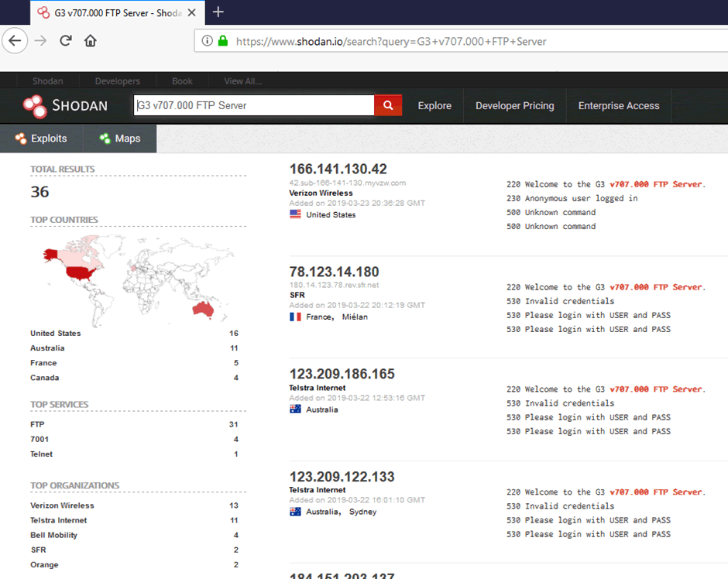Filter by Telnet service
The height and width of the screenshot is (579, 728).
click(41, 454)
